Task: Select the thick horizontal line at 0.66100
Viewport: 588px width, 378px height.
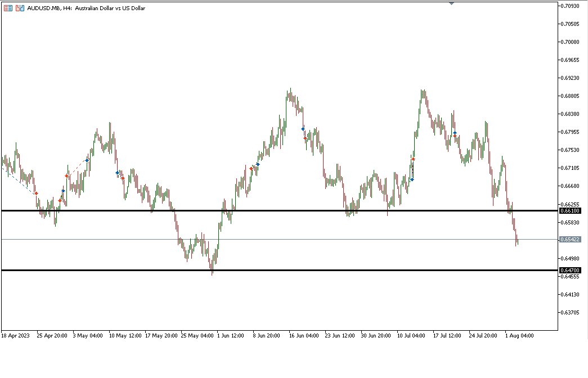Action: [x=280, y=211]
